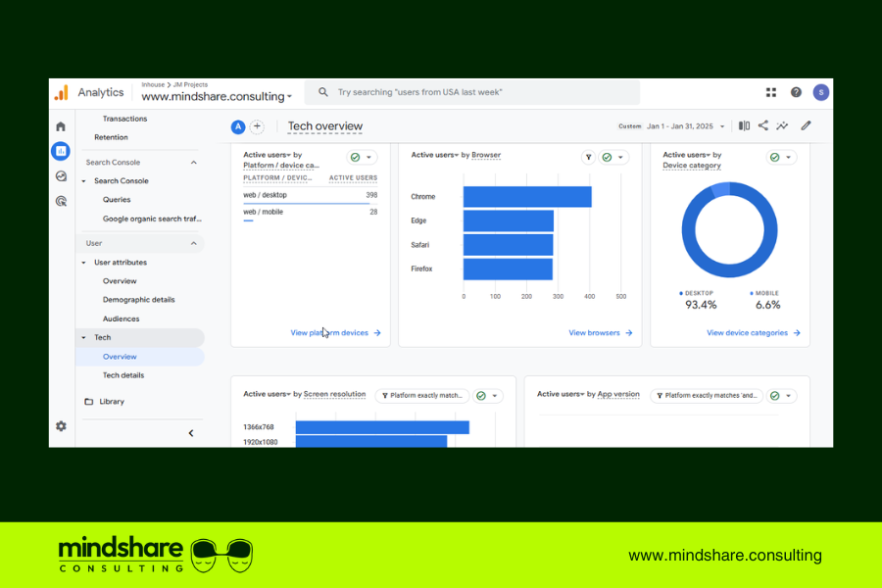Viewport: 882px width, 588px height.
Task: Open Audiences report in sidebar
Action: [x=121, y=319]
